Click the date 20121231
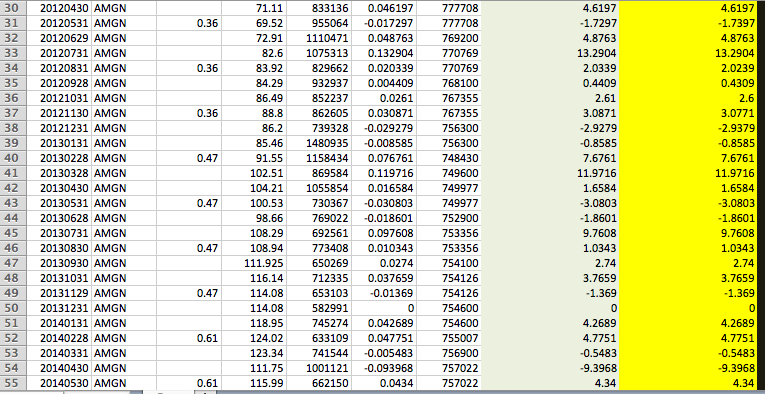Image resolution: width=765 pixels, height=394 pixels. pos(59,128)
